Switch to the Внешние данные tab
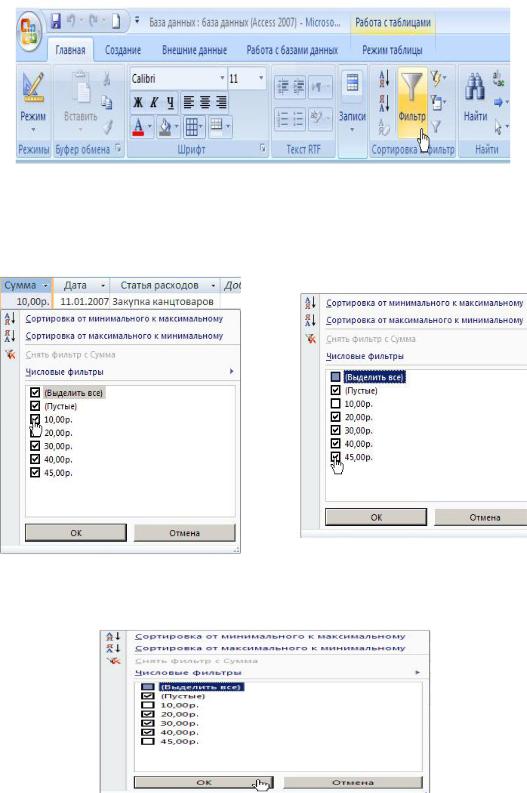This screenshot has height=793, width=527. click(x=194, y=50)
